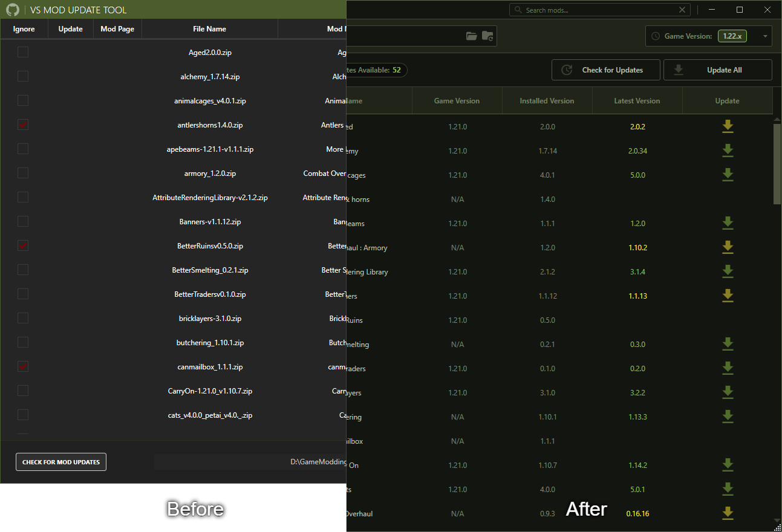Click the open folder icon
Viewport: 782px width, 532px height.
[472, 36]
